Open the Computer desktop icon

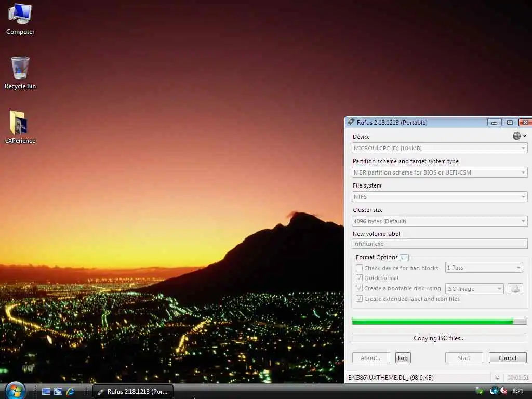pos(20,19)
